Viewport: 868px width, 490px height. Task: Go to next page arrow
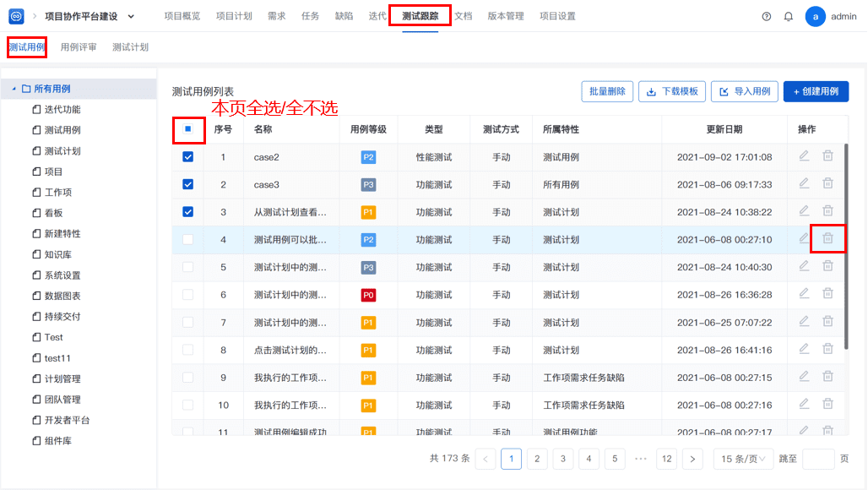pyautogui.click(x=692, y=459)
